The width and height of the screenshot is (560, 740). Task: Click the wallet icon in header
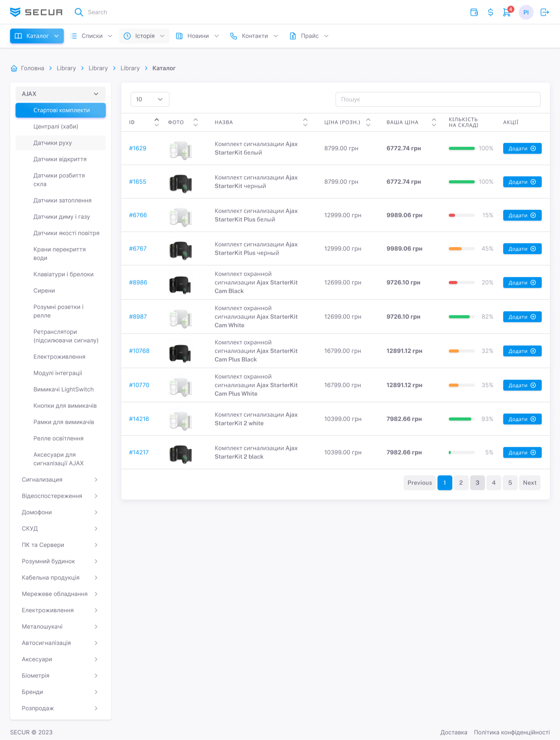(474, 12)
